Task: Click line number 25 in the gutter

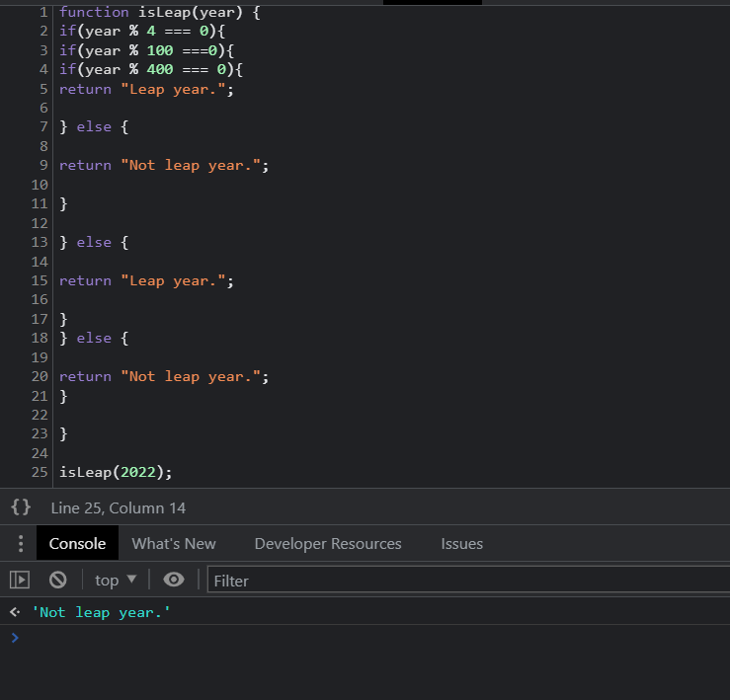Action: 40,472
